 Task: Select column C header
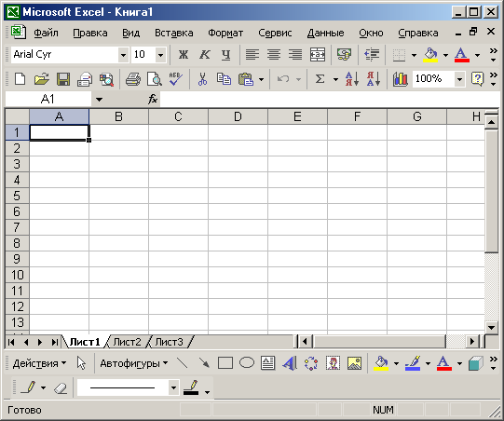[x=178, y=116]
